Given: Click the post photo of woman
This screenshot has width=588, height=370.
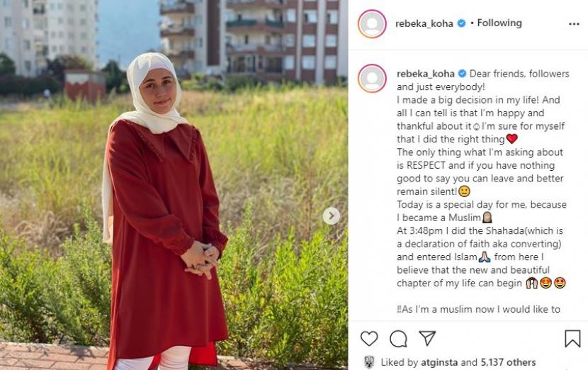Looking at the screenshot, I should 174,185.
